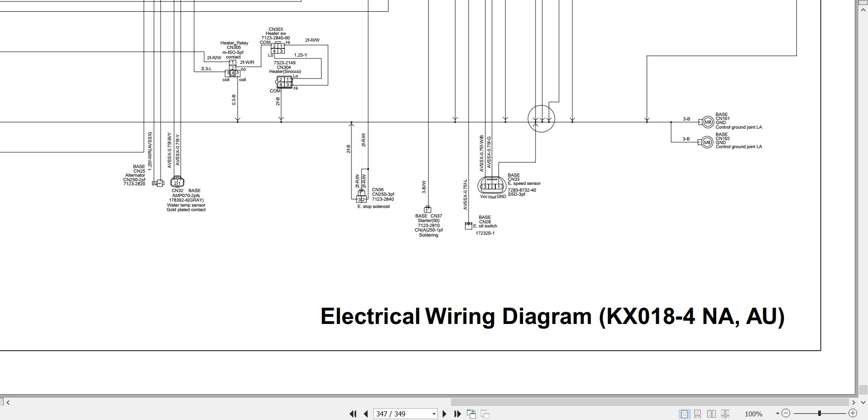Zoom out with the minus button
Screen dimensions: 868x420
(786, 413)
